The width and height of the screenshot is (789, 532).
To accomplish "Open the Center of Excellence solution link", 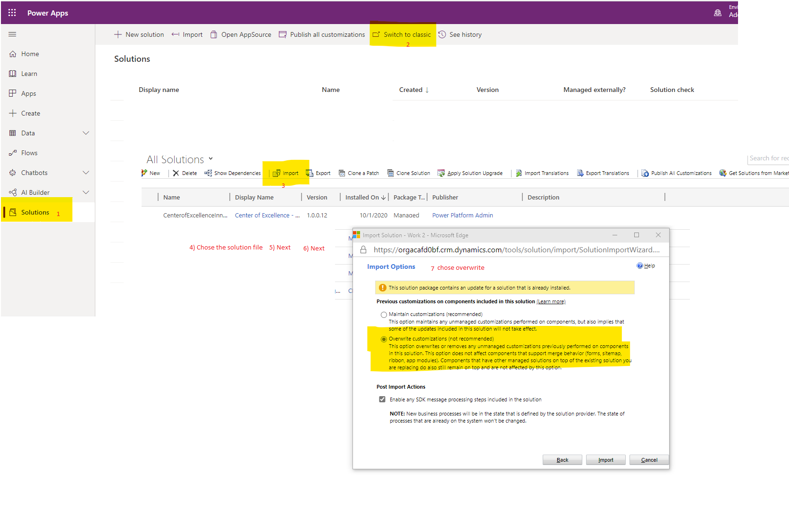I will [x=264, y=215].
